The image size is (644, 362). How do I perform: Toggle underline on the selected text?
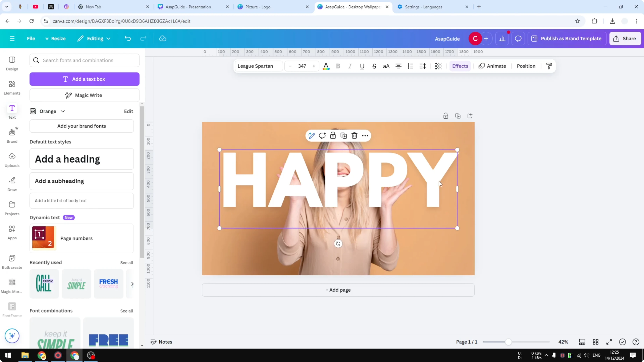(x=362, y=66)
